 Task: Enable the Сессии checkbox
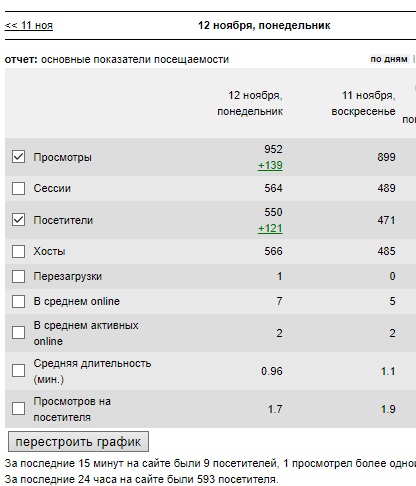pos(18,188)
